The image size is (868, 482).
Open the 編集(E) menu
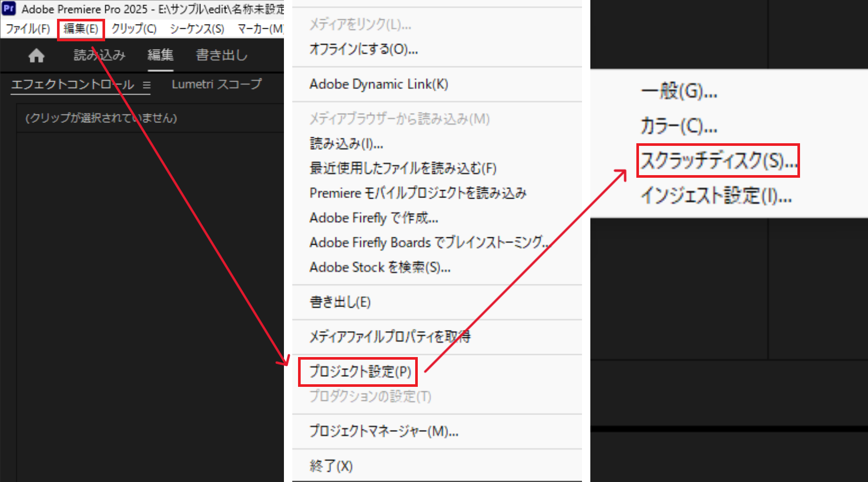pos(81,29)
